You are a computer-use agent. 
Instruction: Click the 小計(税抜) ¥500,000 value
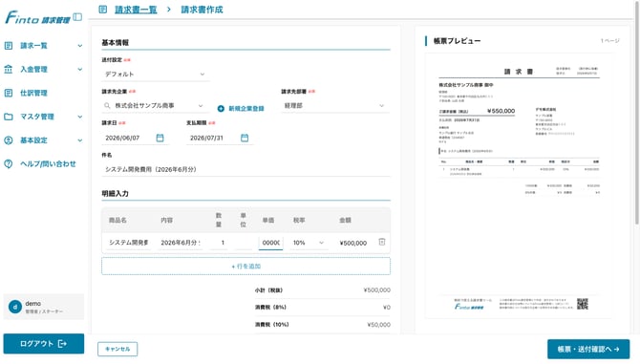click(376, 290)
